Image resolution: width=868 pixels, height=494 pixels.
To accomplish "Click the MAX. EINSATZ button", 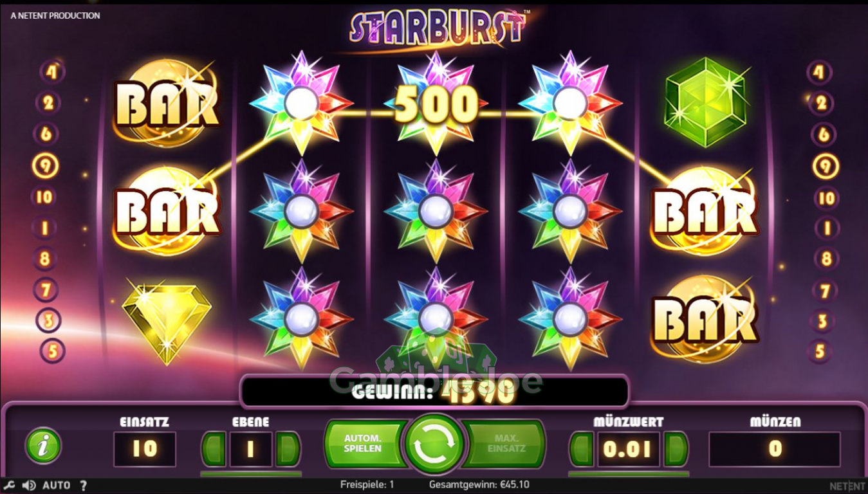I will point(506,444).
